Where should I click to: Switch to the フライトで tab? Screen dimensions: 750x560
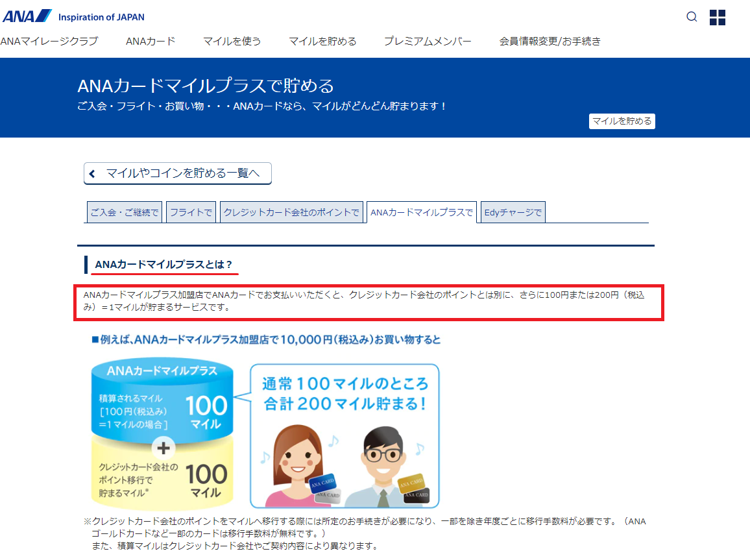pyautogui.click(x=191, y=212)
